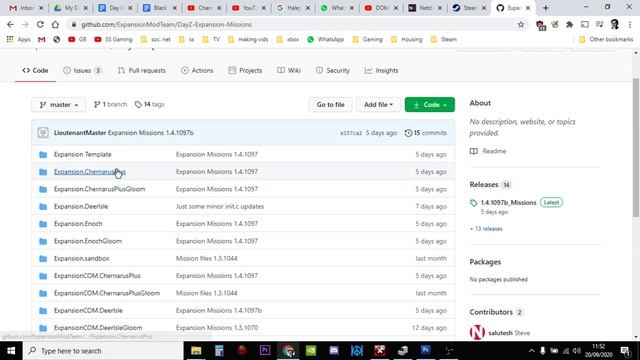Click the taskbar search box
Viewport: 640px width, 360px height.
(x=103, y=351)
